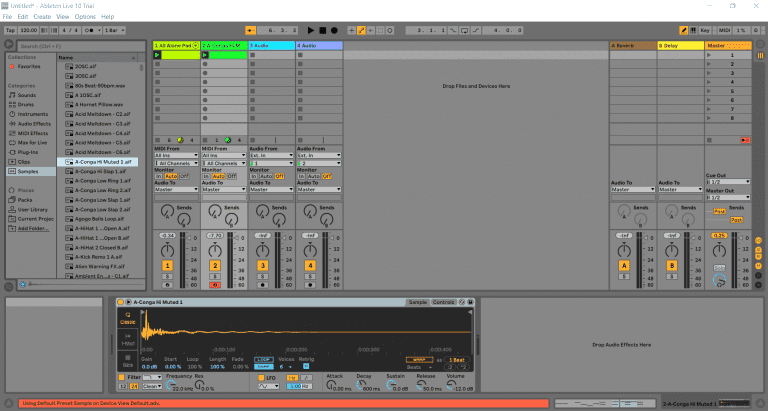This screenshot has height=411, width=768.
Task: Toggle the Computer MIDI Keyboard button
Action: click(x=693, y=30)
